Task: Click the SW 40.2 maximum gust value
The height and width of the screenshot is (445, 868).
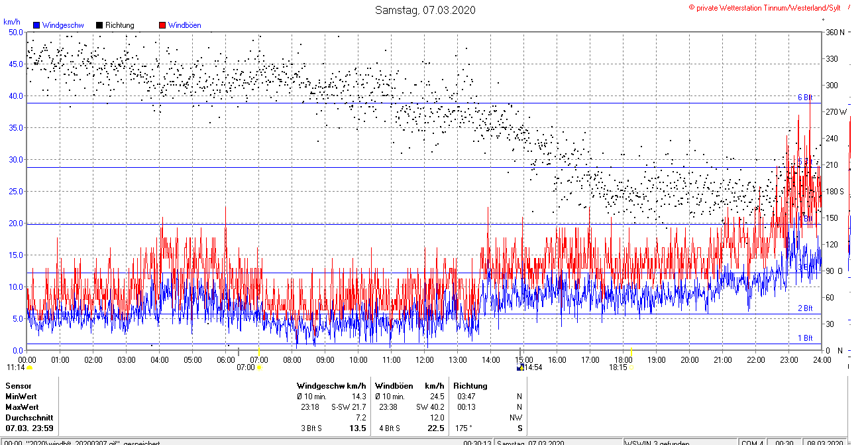Action: 430,407
